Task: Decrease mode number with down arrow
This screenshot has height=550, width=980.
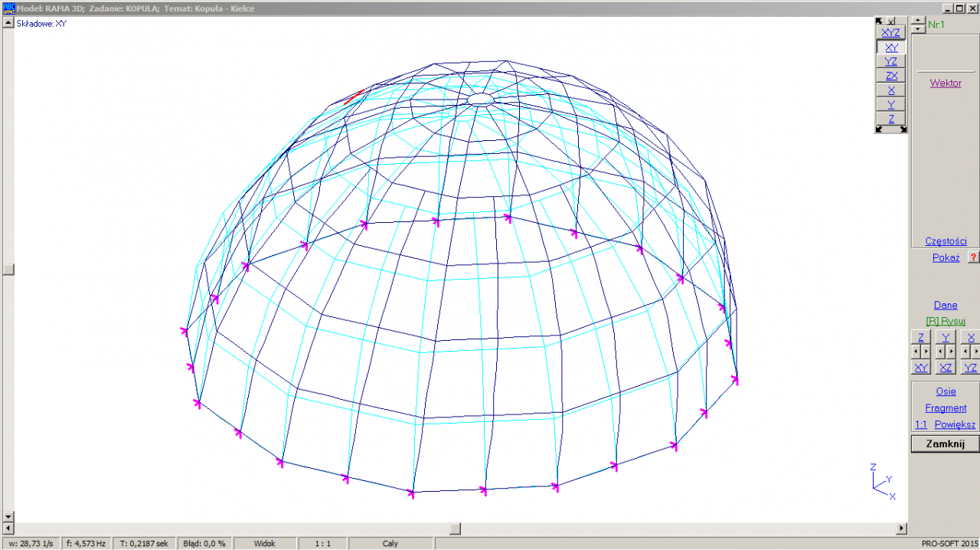Action: [x=919, y=28]
